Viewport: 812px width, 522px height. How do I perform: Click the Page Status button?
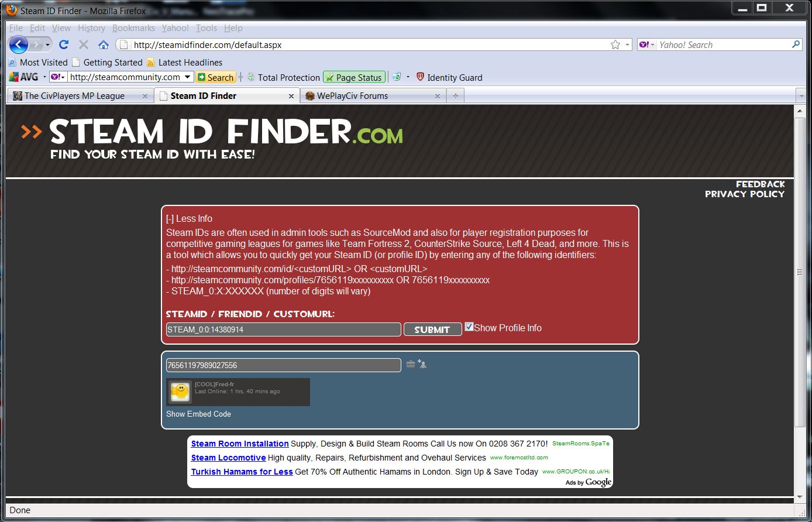[355, 77]
